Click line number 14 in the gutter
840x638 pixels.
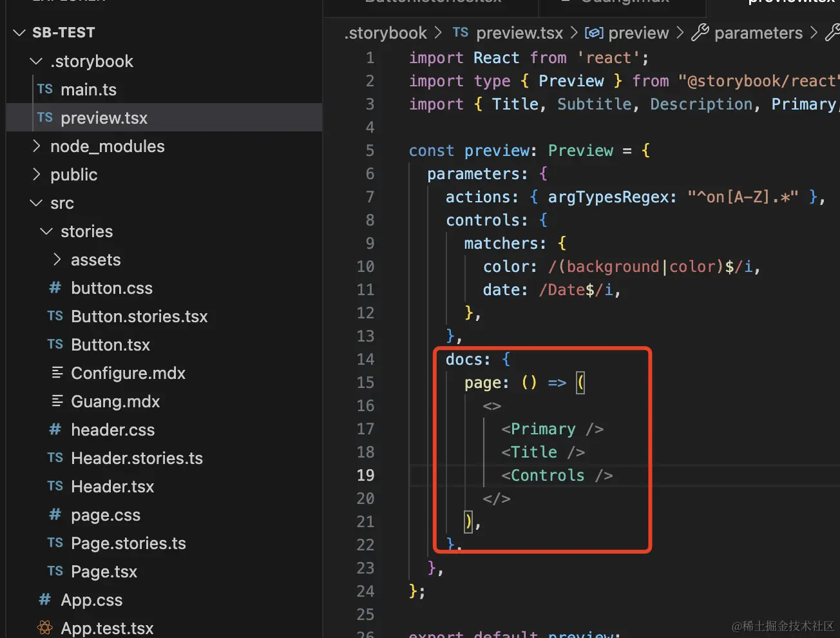365,359
